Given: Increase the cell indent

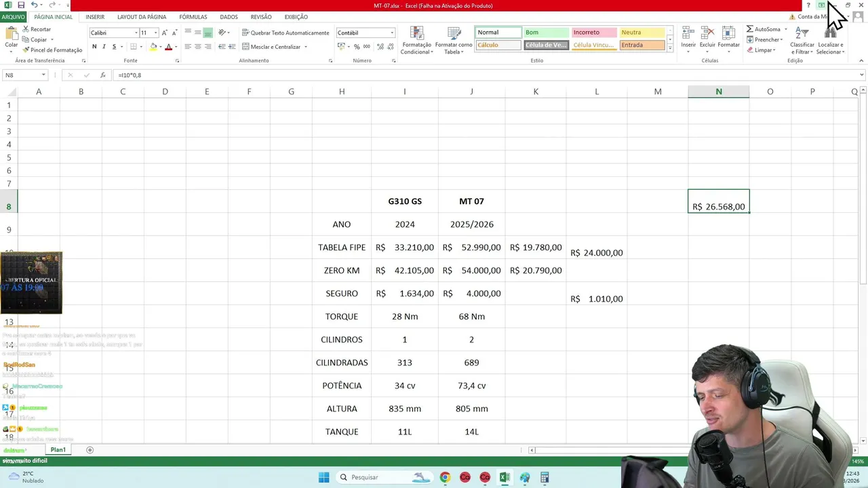Looking at the screenshot, I should click(x=232, y=47).
